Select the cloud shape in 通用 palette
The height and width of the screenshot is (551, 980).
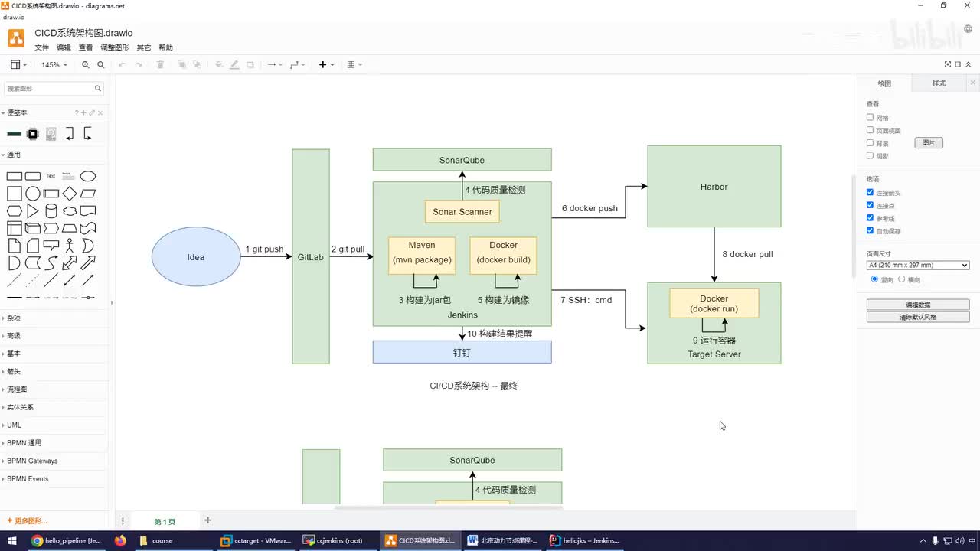[70, 211]
